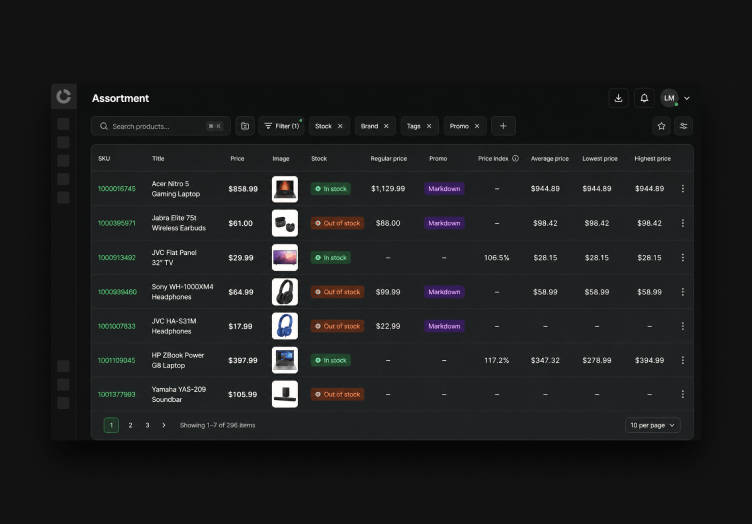Screen dimensions: 752x524
Task: Click the HP ZBook laptop thumbnail
Action: pos(285,360)
